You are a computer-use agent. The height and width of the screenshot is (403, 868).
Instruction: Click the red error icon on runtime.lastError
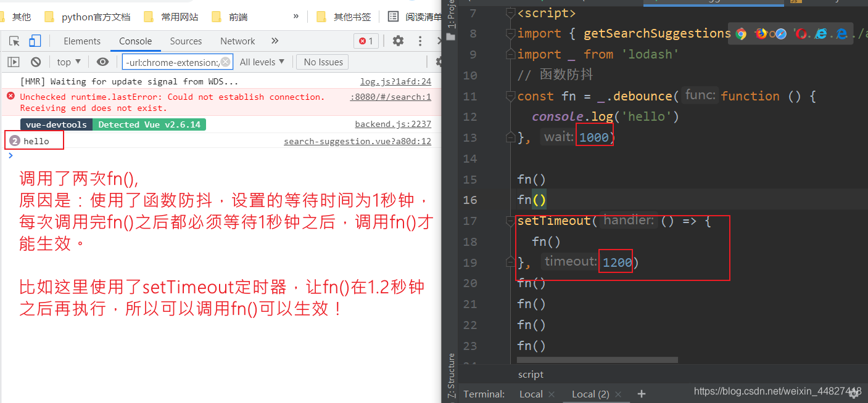10,96
